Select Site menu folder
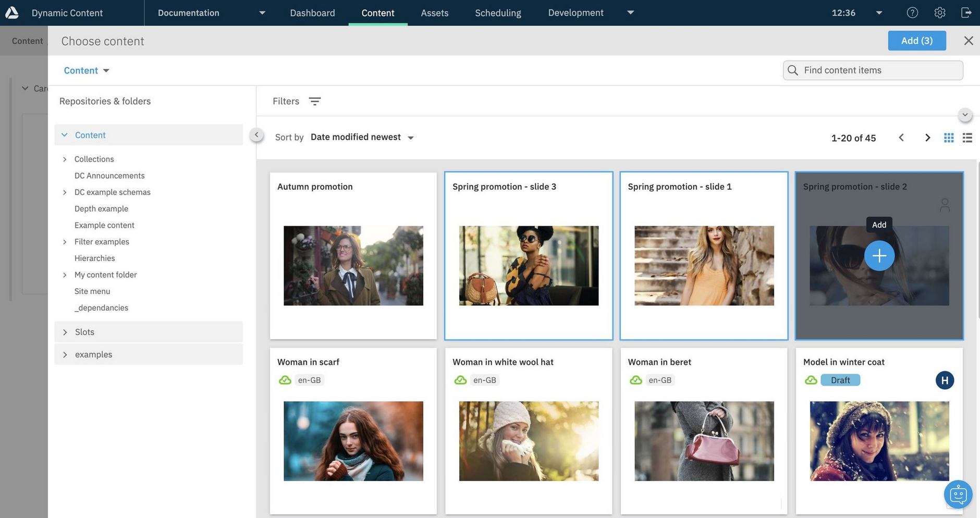Screen dimensions: 980x518 tap(92, 291)
